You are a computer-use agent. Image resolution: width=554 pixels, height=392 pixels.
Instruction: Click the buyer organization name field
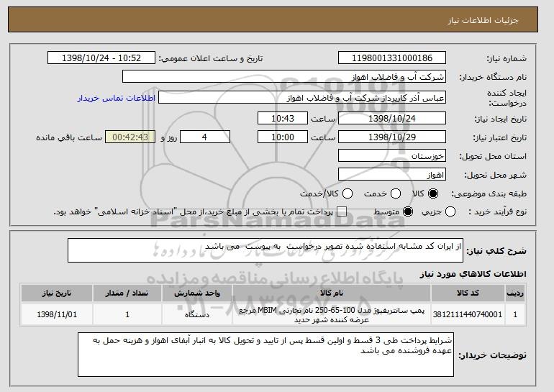coord(284,77)
